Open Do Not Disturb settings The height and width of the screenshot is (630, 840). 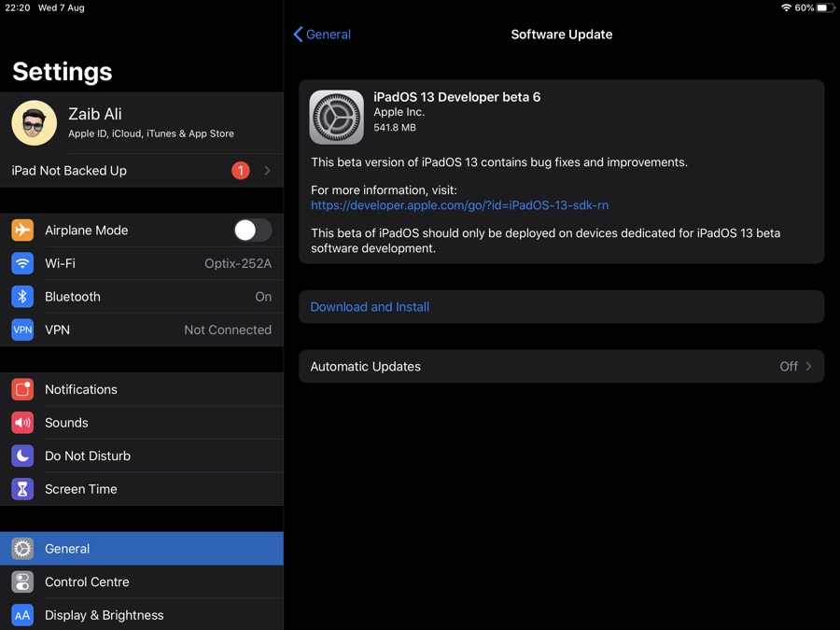pyautogui.click(x=142, y=455)
